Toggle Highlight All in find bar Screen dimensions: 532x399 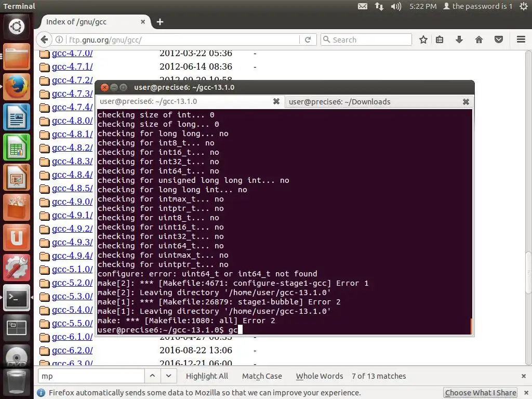click(x=207, y=376)
